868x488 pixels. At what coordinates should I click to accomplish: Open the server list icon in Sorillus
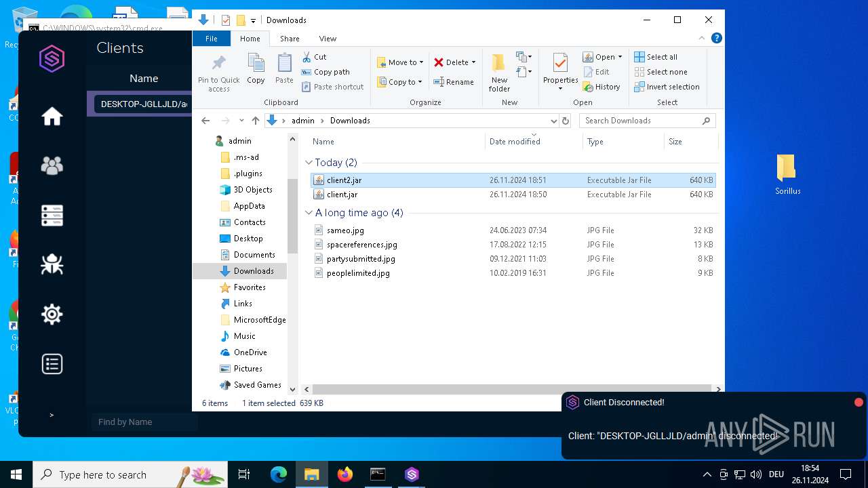pos(52,216)
